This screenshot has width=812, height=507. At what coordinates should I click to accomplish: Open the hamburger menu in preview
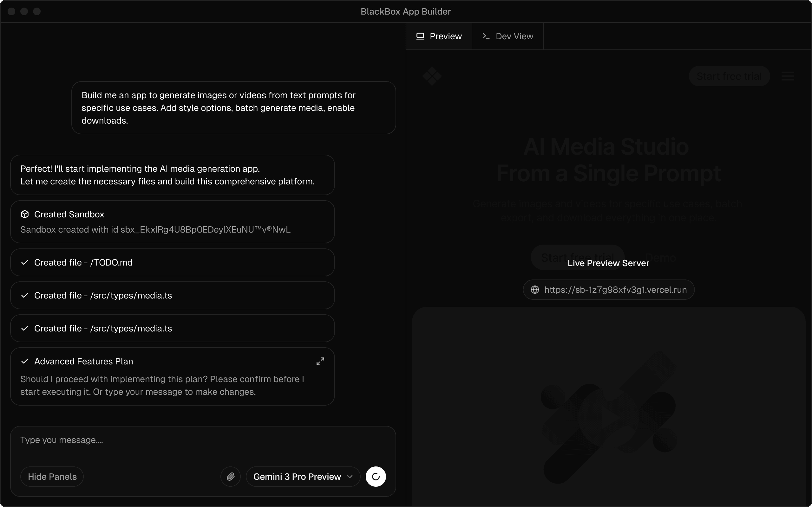pos(788,76)
